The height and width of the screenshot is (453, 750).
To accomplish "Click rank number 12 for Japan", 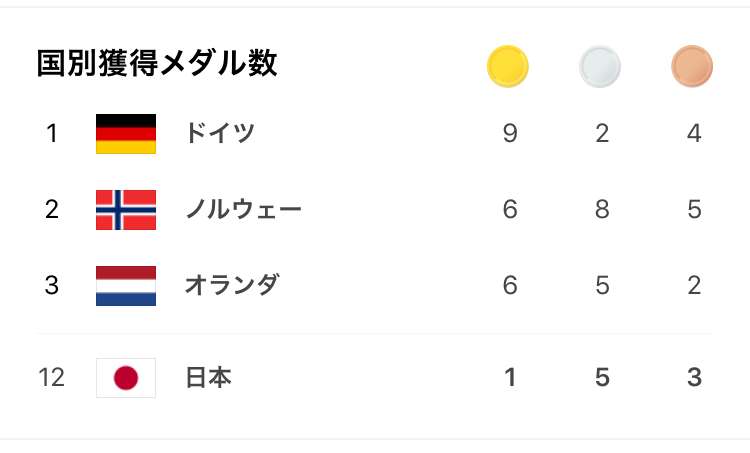I will [x=51, y=377].
